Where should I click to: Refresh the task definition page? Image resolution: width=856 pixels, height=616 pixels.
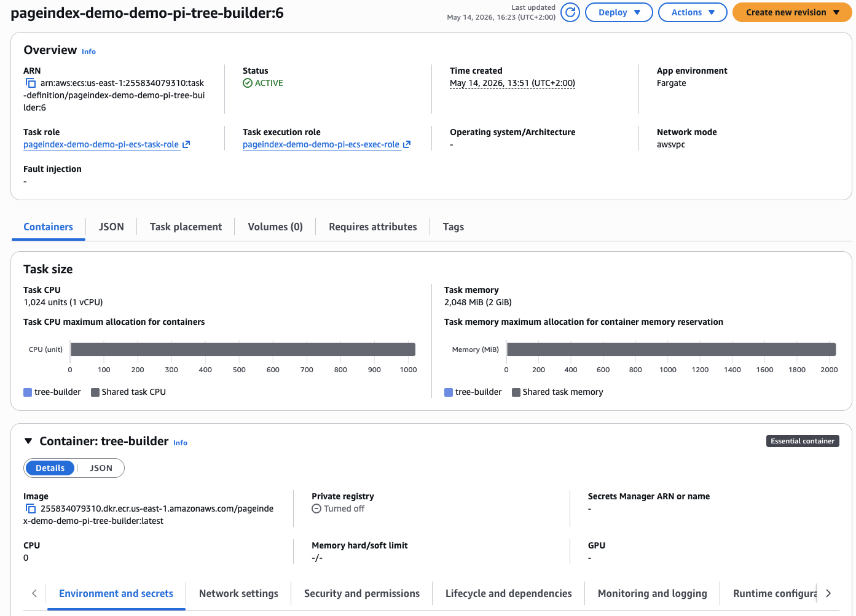point(570,12)
